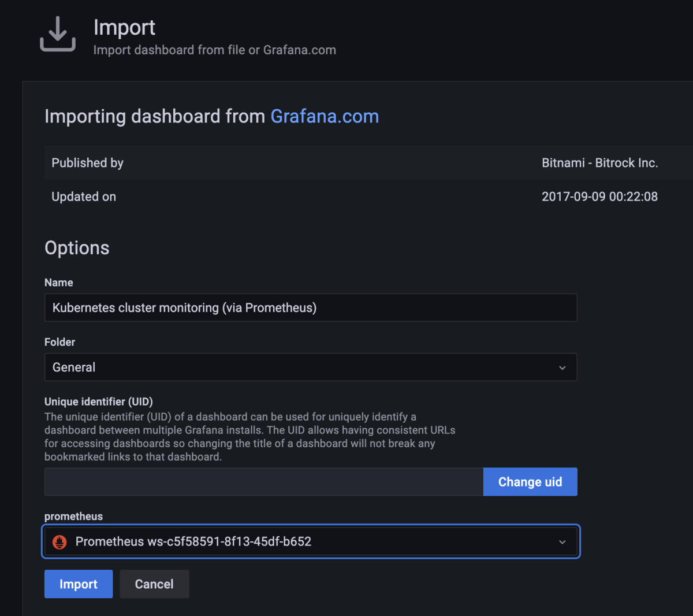Click the 'Published by' row label
This screenshot has width=693, height=616.
coord(87,163)
